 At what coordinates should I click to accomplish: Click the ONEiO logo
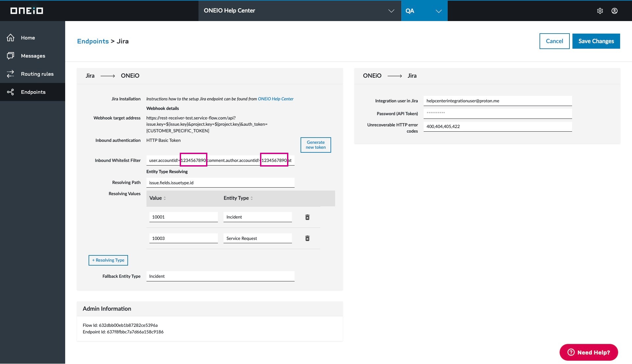coord(27,11)
